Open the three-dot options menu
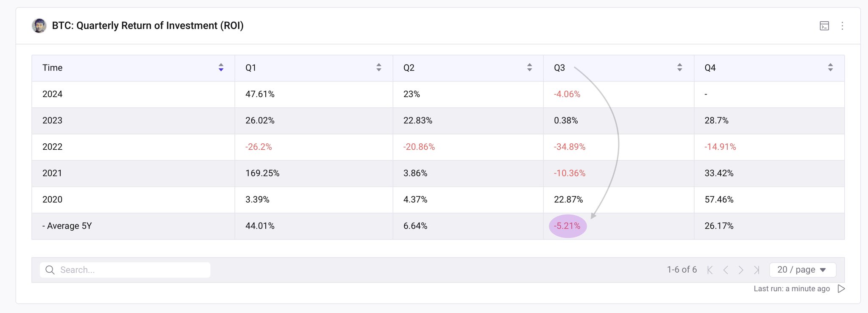The width and height of the screenshot is (868, 313). point(842,26)
